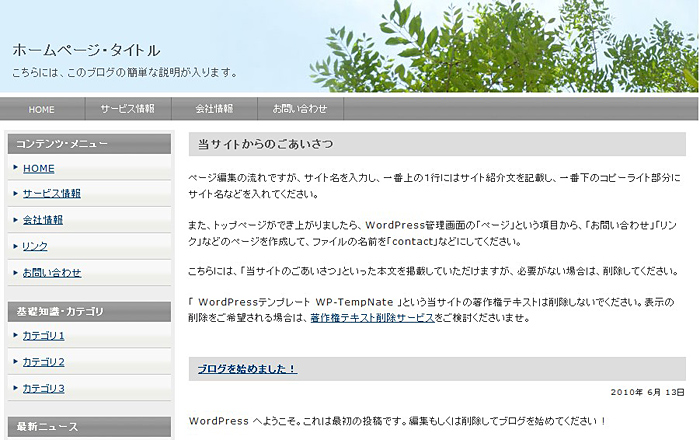Follow the 著作権テキスト削除サービス link
The image size is (700, 440).
pyautogui.click(x=372, y=318)
